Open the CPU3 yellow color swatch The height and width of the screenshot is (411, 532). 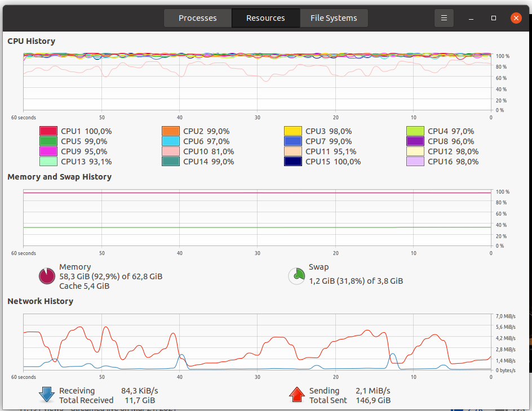293,131
